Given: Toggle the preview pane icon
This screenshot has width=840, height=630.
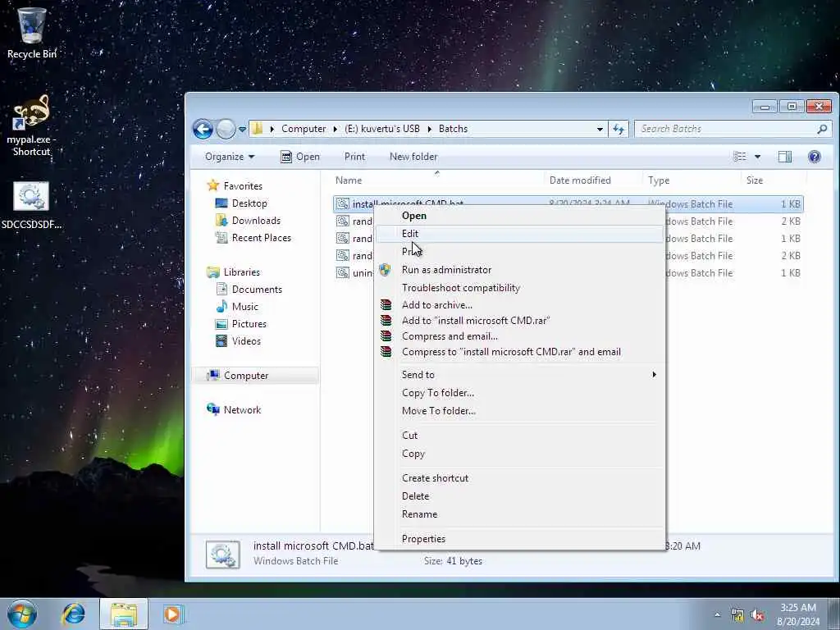Looking at the screenshot, I should (x=785, y=157).
